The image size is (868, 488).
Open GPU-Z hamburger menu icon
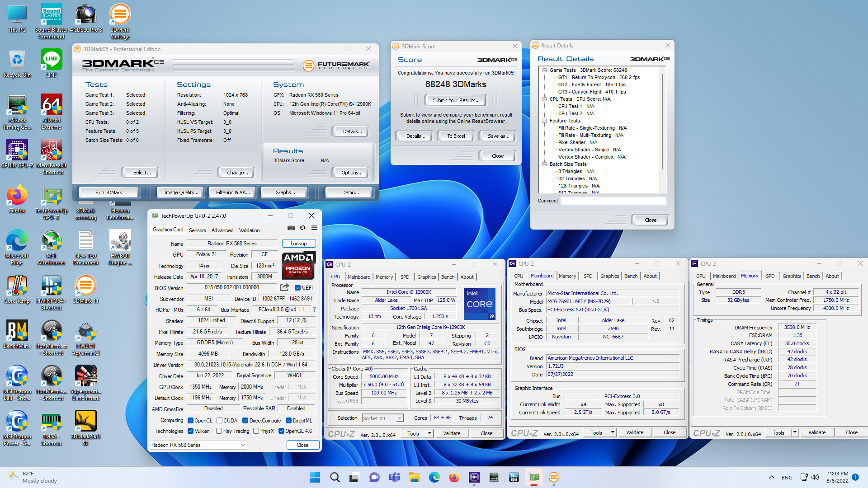(315, 228)
